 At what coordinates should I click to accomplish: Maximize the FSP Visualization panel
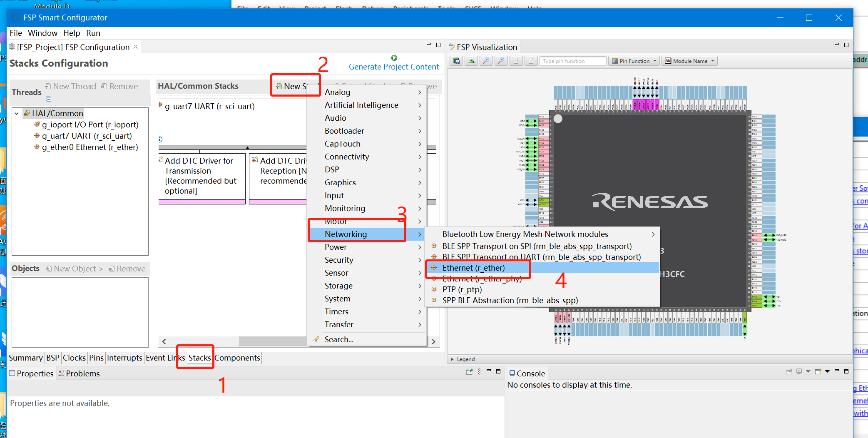pos(846,45)
